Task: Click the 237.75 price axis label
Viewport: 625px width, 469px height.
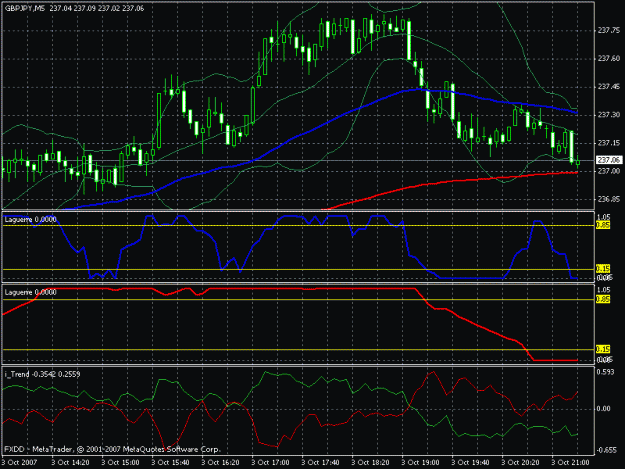Action: pos(609,30)
